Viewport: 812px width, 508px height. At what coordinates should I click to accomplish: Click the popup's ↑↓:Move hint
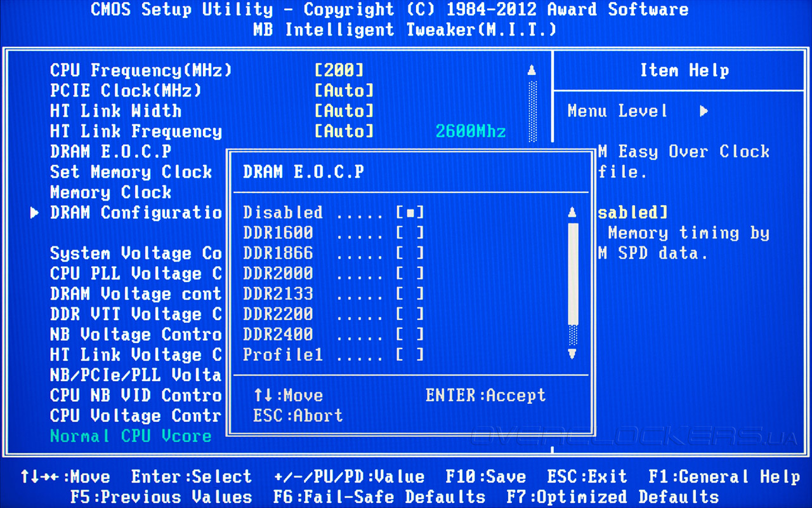click(x=288, y=396)
